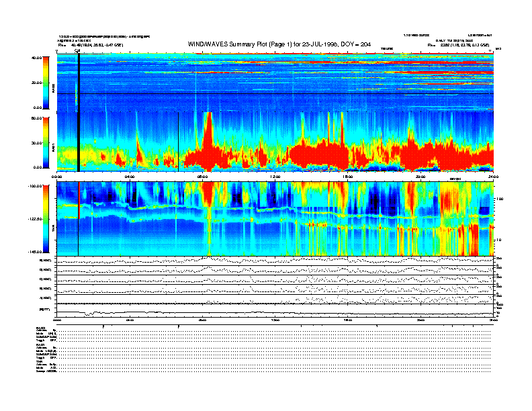Click 08:00 tick label below RAD1 panel
The width and height of the screenshot is (532, 411).
coord(202,177)
